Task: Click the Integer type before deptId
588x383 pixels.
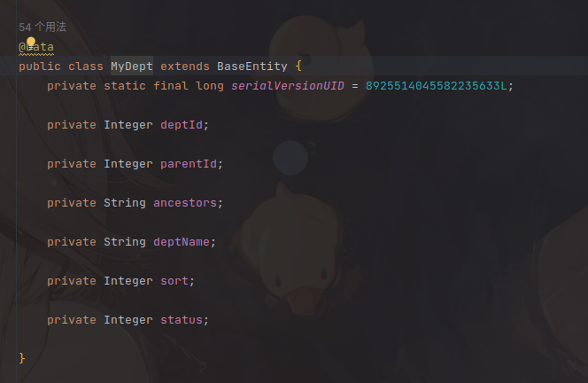Action: coord(128,125)
